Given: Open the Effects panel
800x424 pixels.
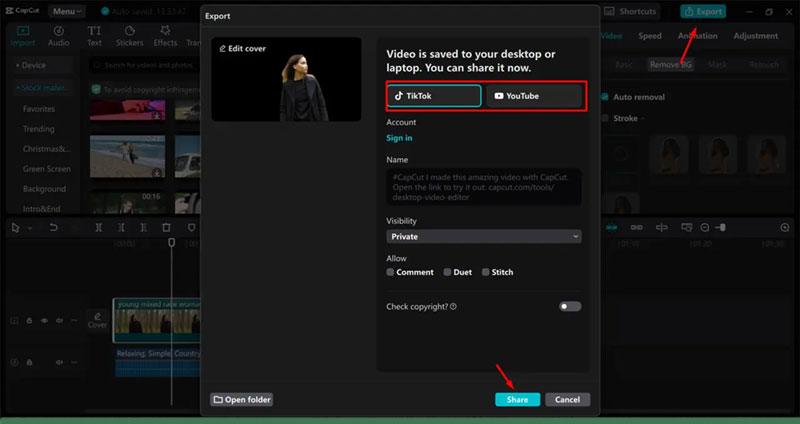Looking at the screenshot, I should tap(165, 37).
